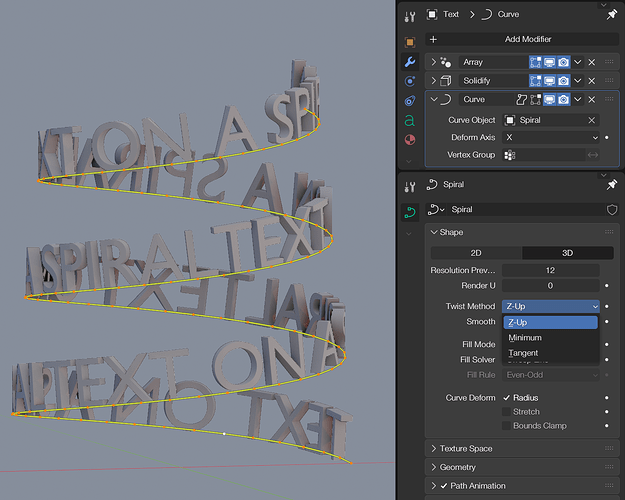Toggle Curve modifier viewport display

(x=550, y=100)
